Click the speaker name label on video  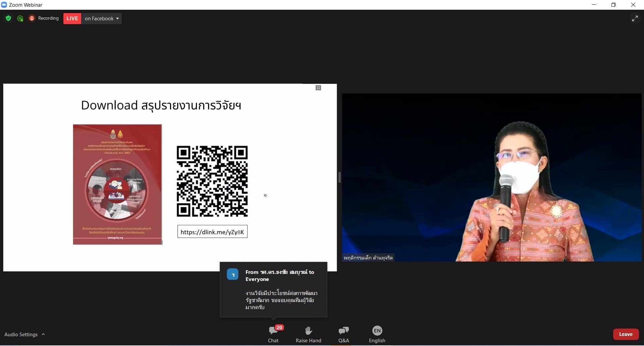368,258
